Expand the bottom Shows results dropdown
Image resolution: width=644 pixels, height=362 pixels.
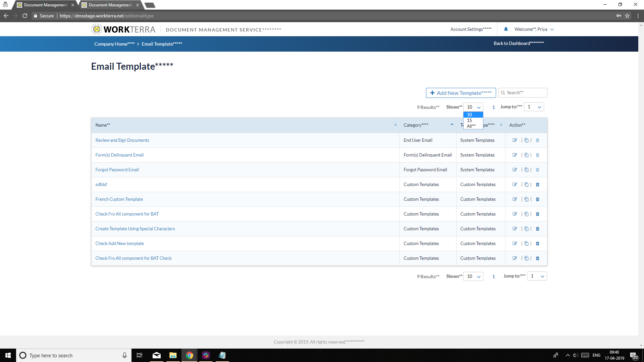(x=473, y=276)
